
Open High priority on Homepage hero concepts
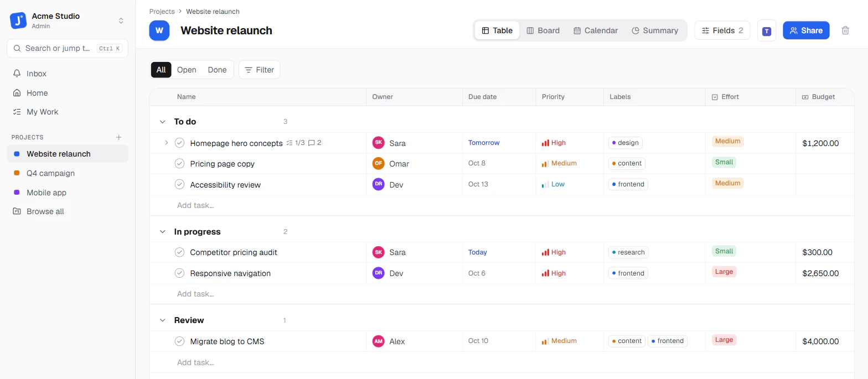click(554, 143)
